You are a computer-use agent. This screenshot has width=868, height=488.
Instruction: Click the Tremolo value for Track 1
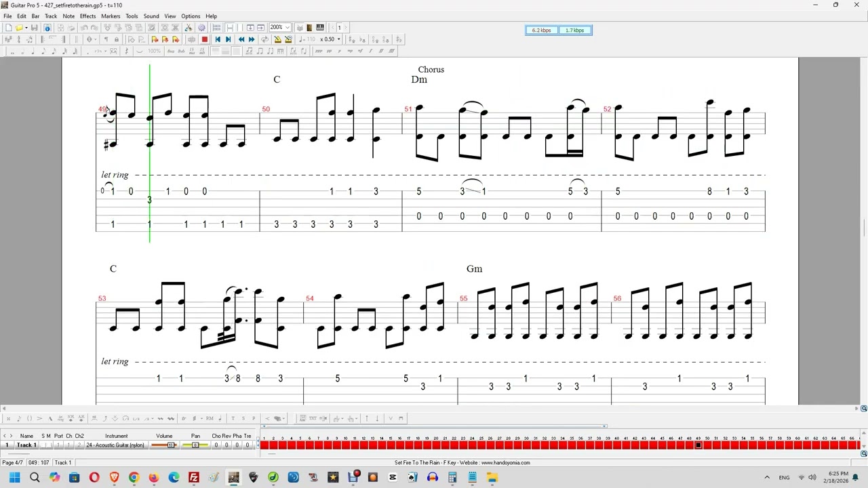coord(248,445)
